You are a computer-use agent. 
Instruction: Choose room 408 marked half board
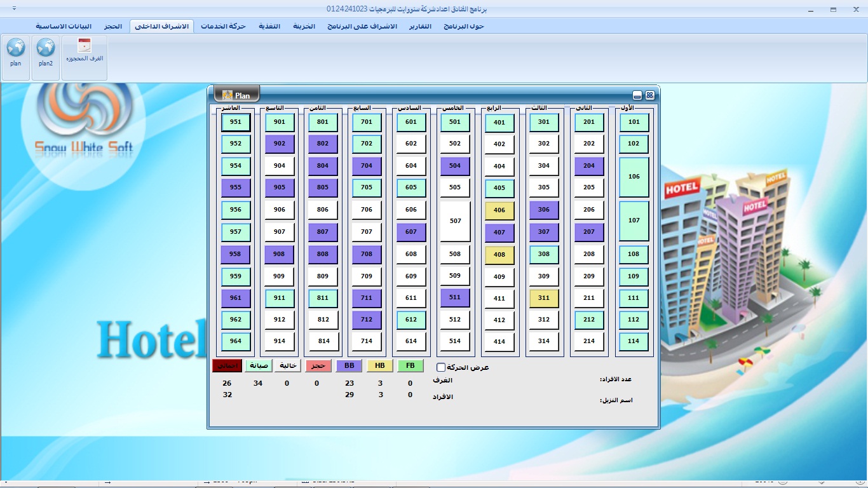(499, 255)
